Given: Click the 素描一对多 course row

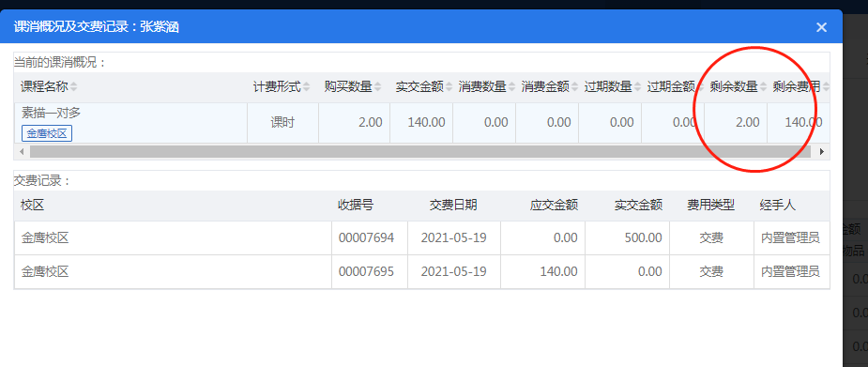Looking at the screenshot, I should point(422,123).
